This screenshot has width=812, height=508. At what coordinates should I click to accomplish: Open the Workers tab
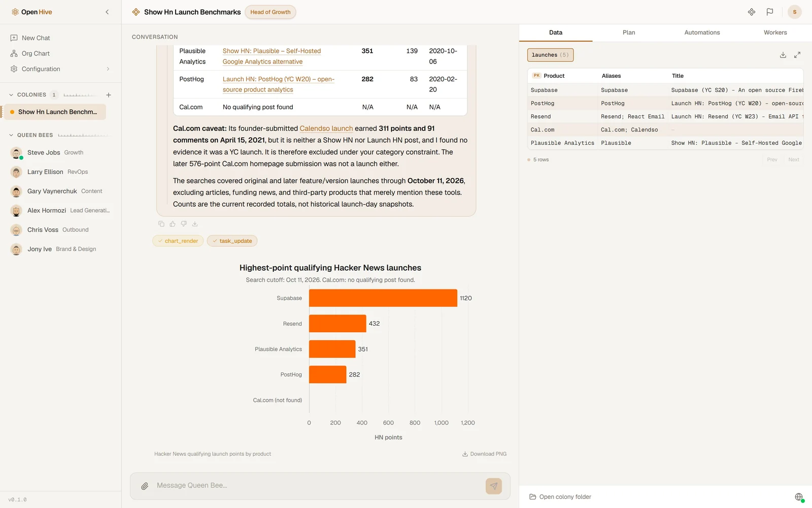[x=775, y=33]
